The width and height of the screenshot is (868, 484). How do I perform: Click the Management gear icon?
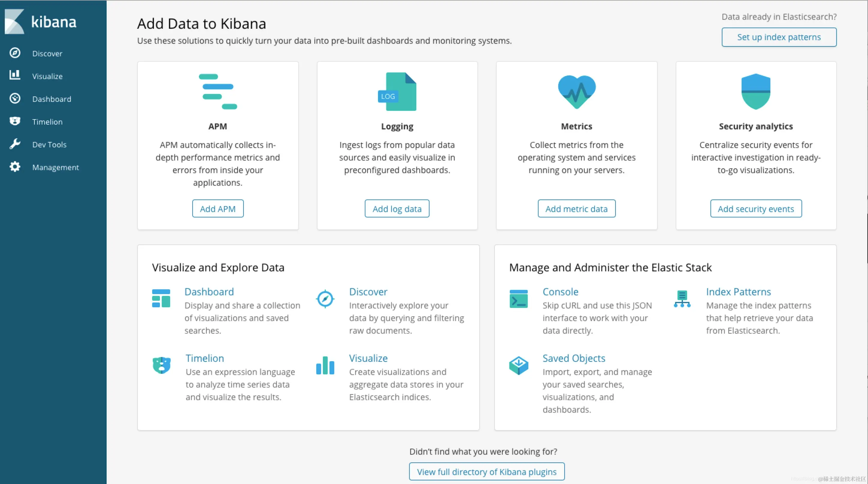click(15, 167)
